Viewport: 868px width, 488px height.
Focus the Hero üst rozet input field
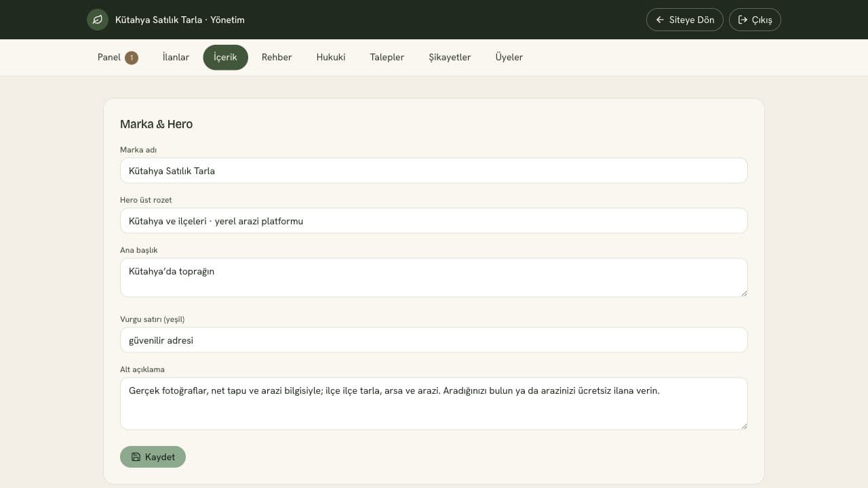point(434,221)
